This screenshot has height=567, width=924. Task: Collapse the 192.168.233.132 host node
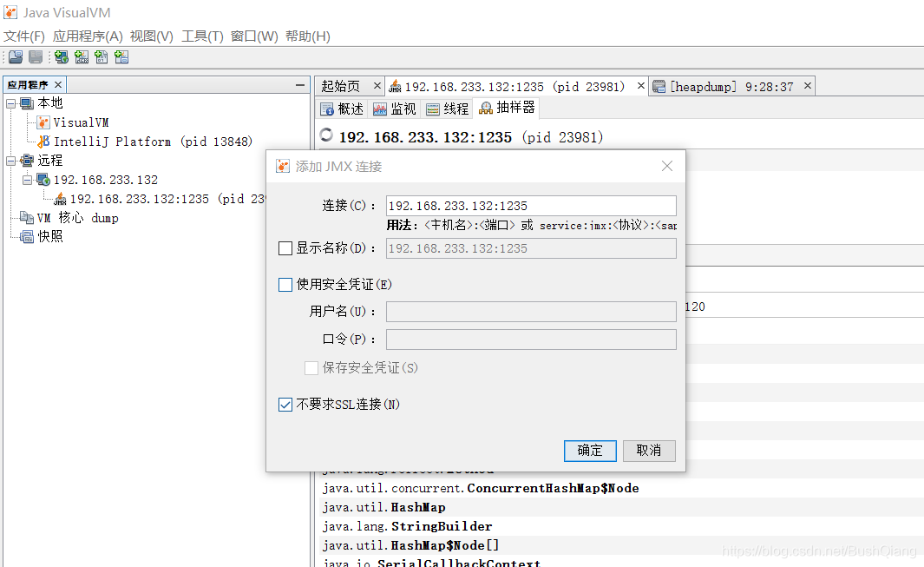[27, 180]
